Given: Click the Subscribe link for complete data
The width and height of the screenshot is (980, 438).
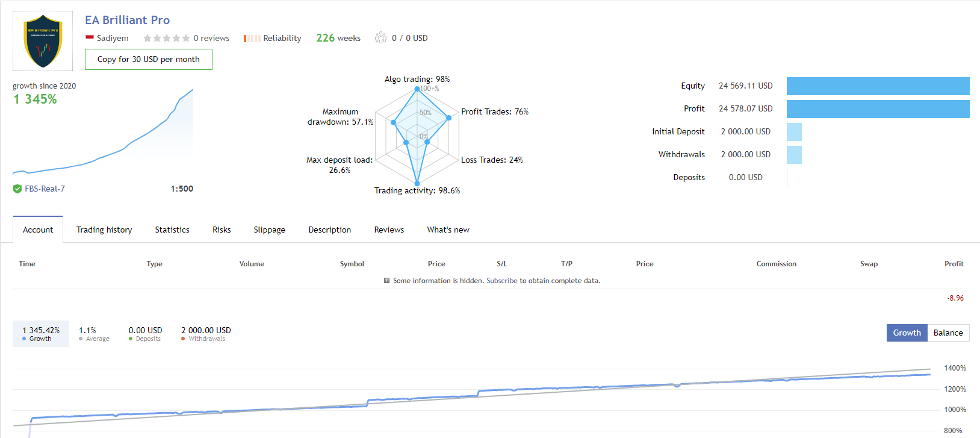Looking at the screenshot, I should 502,281.
